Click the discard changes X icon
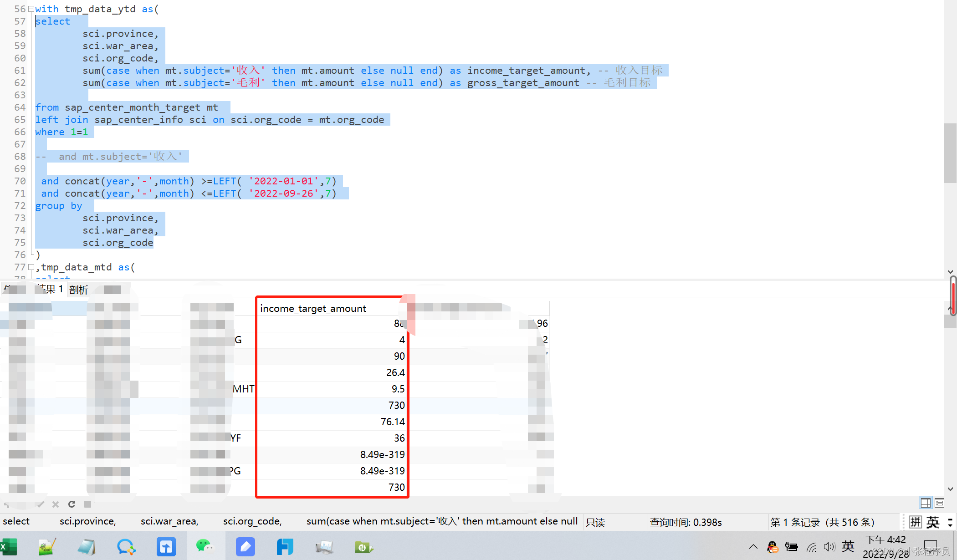This screenshot has width=957, height=560. 56,504
